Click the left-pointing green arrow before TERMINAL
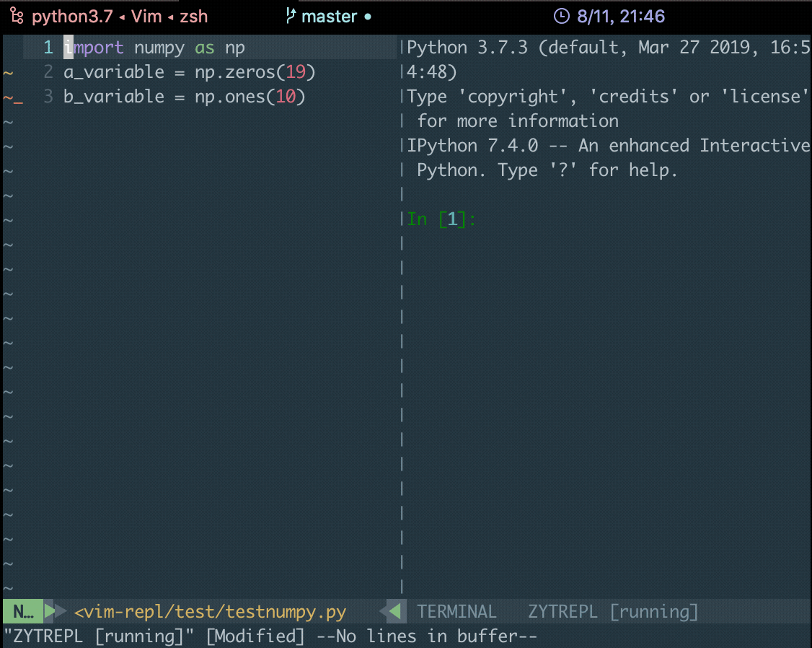 click(x=394, y=611)
